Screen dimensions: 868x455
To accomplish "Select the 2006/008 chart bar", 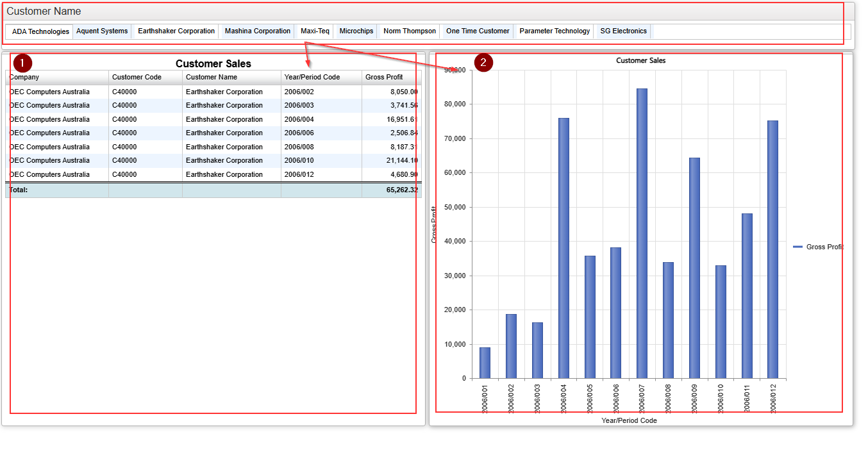I will click(668, 320).
